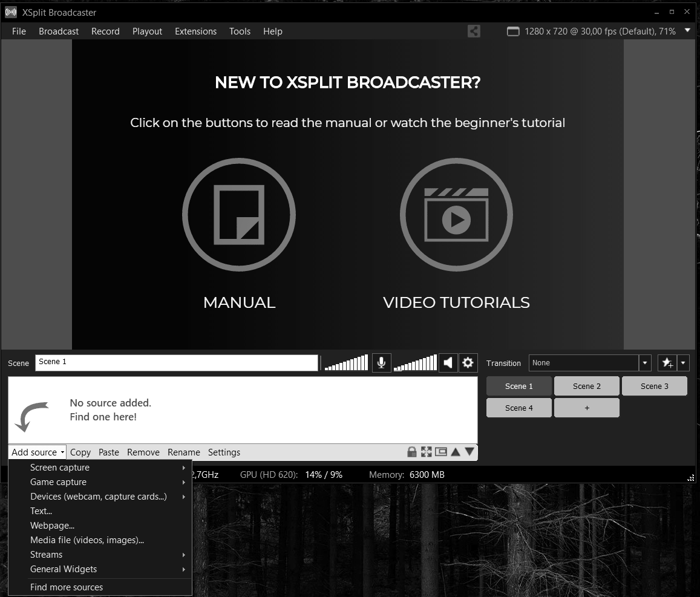This screenshot has height=597, width=700.
Task: Select Webpage from the Add source menu
Action: coord(52,525)
